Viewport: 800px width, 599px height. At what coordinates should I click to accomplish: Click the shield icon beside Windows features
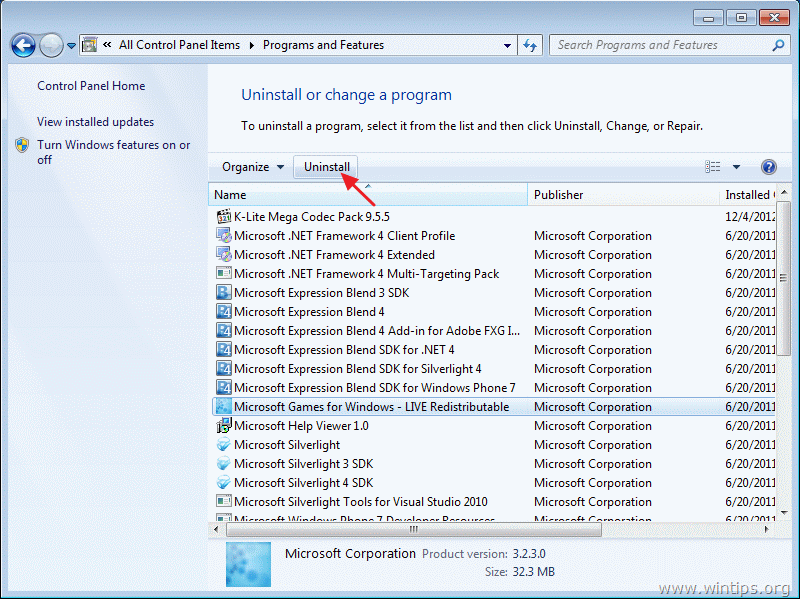(x=22, y=145)
